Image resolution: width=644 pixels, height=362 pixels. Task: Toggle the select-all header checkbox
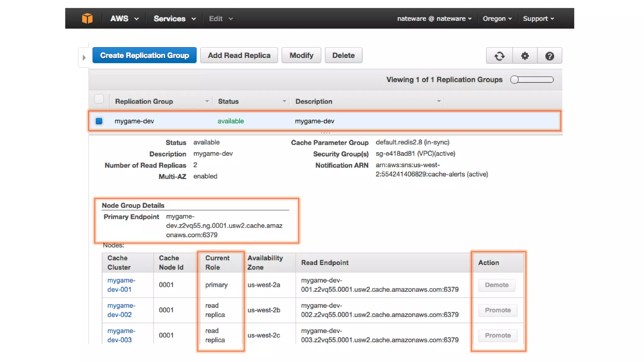pos(99,99)
